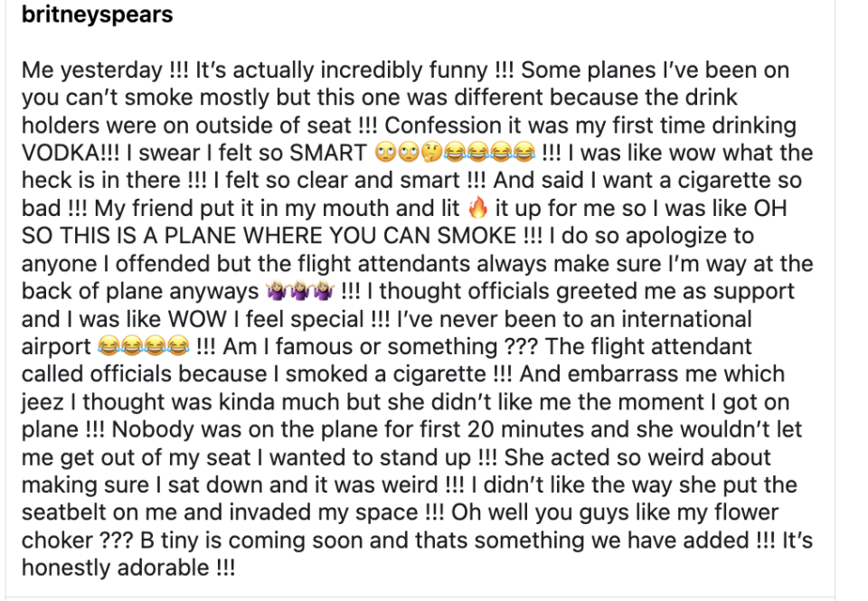Click the word 'jeez' in the caption
This screenshot has height=601, width=868.
(42, 402)
